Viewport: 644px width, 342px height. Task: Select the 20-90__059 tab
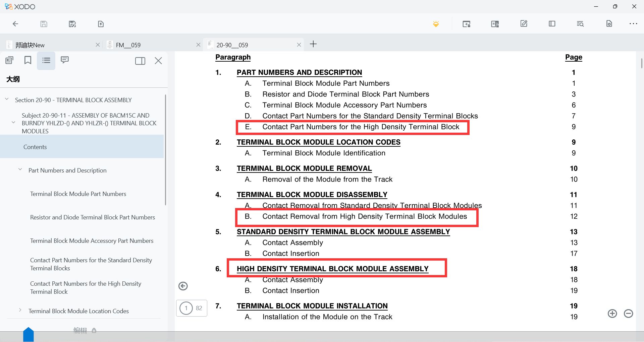click(x=253, y=45)
